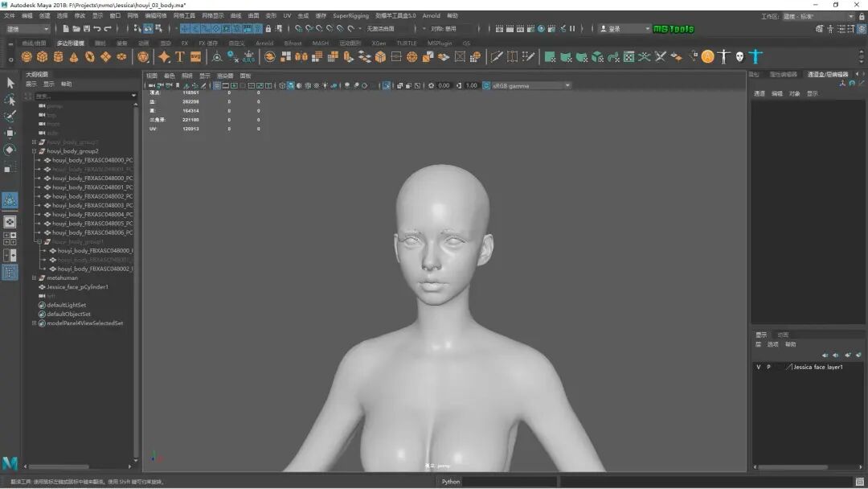Switch to the XGen shelf tab
868x489 pixels.
(379, 43)
